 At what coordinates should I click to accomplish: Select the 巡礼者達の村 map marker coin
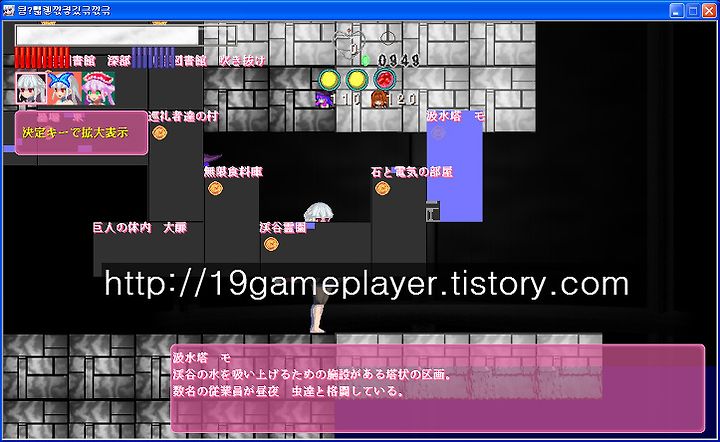159,133
